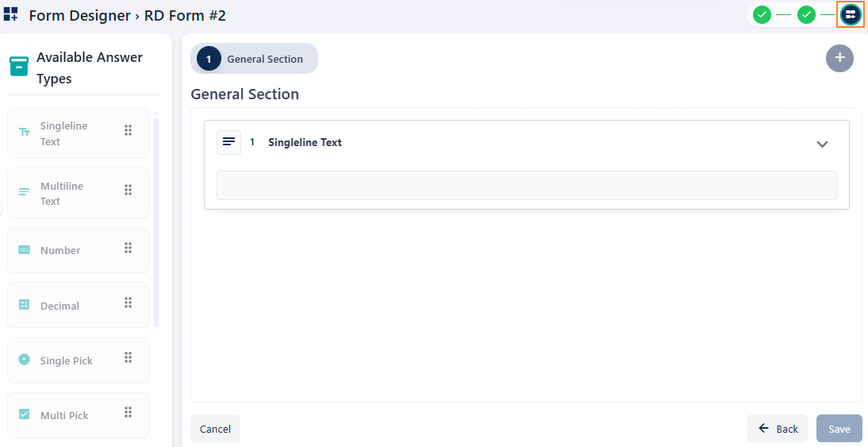Viewport: 868px width, 447px height.
Task: Expand the Singleline Text question chevron
Action: 822,144
